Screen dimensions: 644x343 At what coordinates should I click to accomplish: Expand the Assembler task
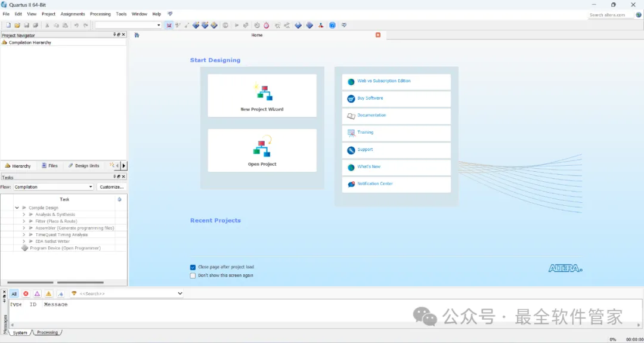pos(24,228)
